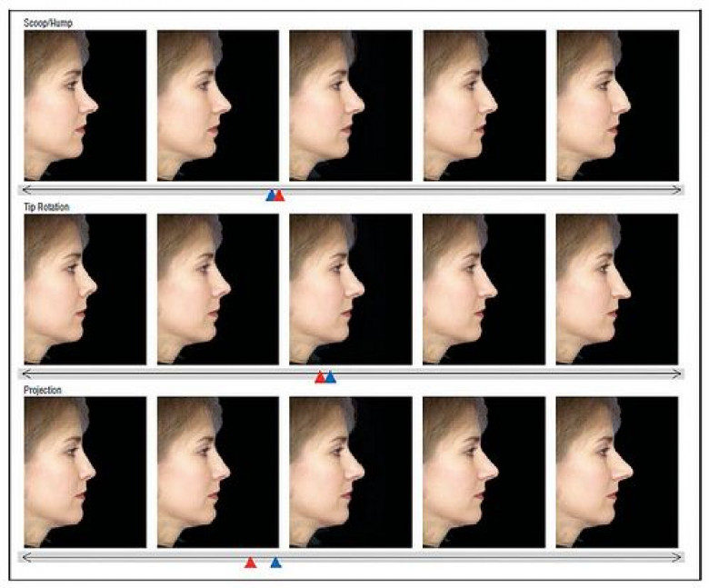Choose the middle profile image in Scoop/Hump row

tap(350, 105)
